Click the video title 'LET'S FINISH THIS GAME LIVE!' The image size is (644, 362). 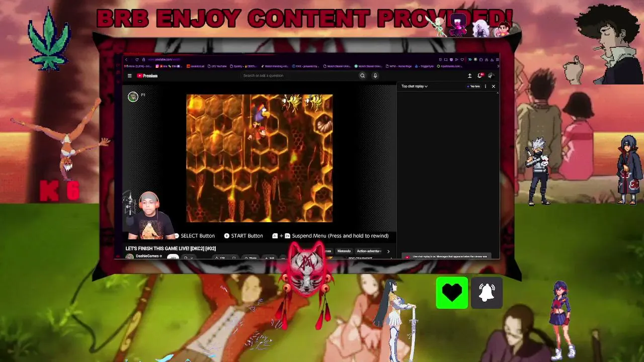[x=171, y=248]
